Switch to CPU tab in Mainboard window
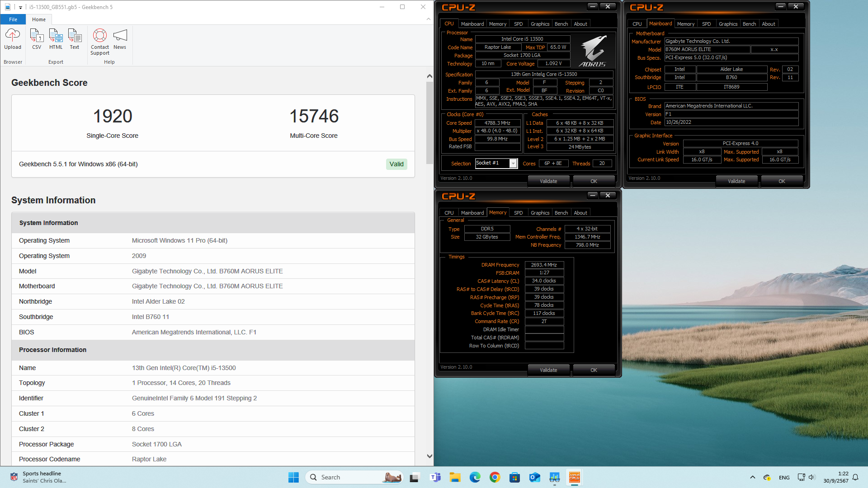868x488 pixels. 637,24
